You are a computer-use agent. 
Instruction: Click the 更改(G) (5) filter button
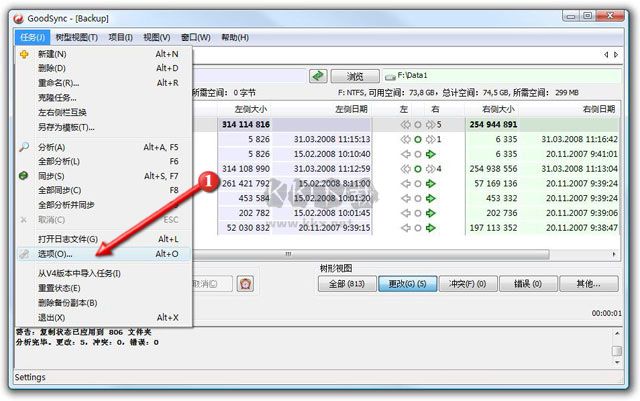pyautogui.click(x=407, y=284)
